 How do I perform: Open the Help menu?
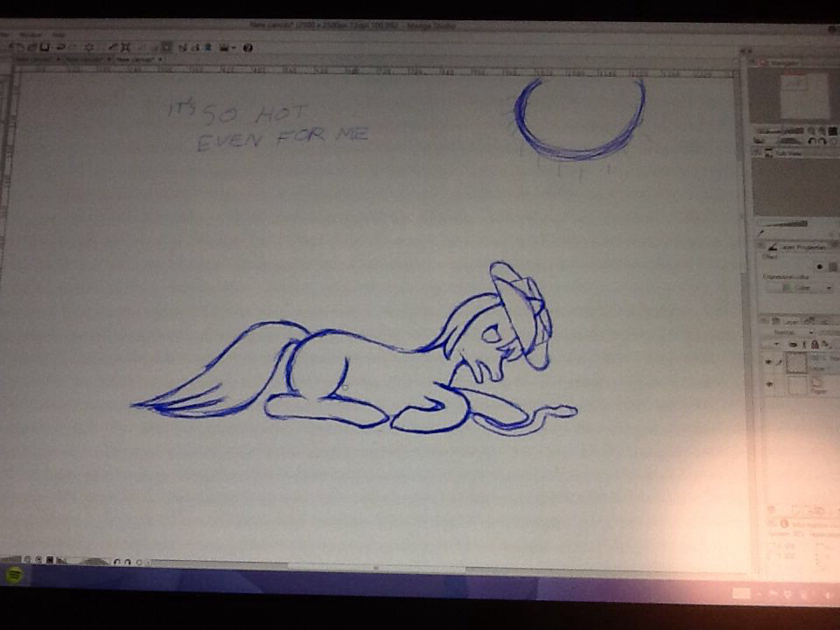tap(58, 35)
